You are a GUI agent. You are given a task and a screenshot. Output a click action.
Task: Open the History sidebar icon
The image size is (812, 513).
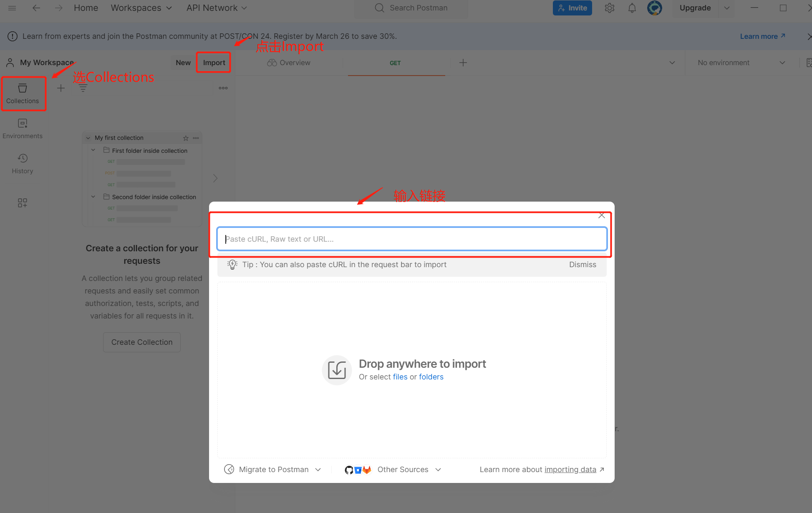[x=23, y=164]
